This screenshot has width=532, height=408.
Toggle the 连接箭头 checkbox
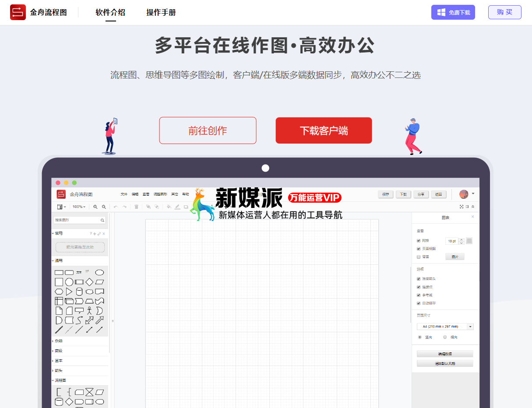click(419, 279)
